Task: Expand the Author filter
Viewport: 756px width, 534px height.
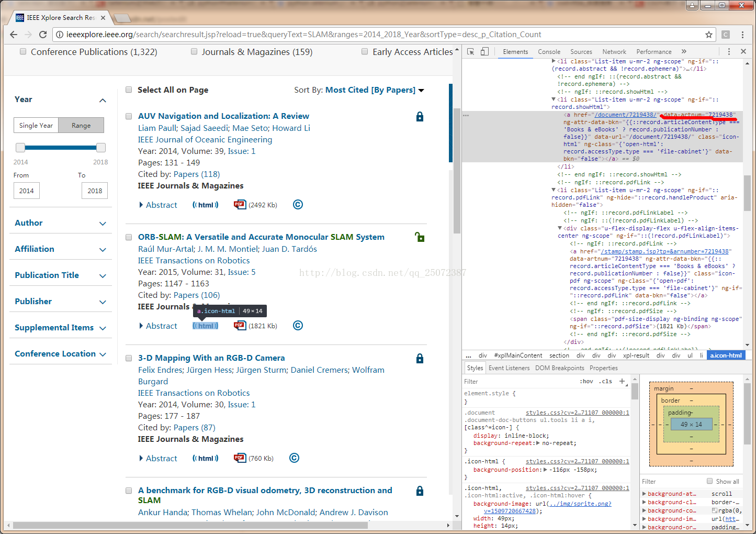Action: pos(103,224)
